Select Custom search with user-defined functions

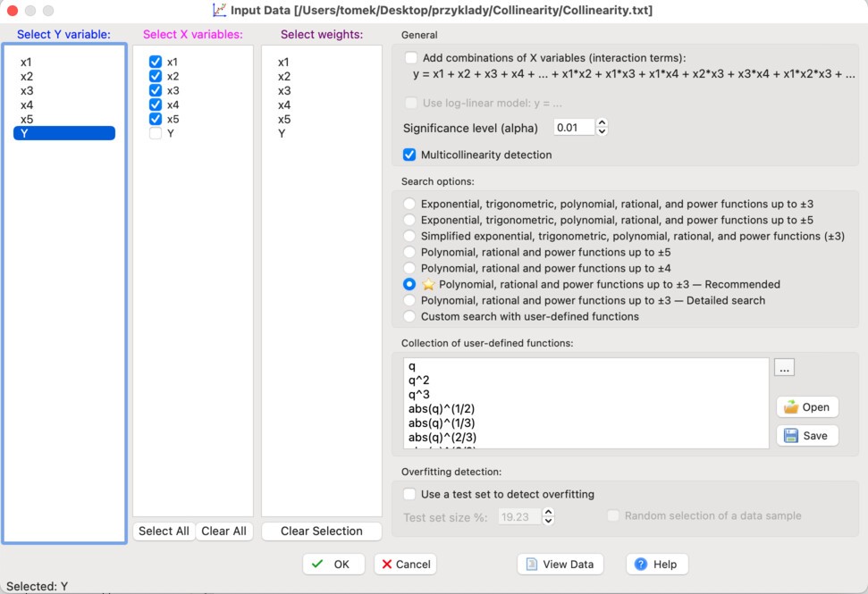click(409, 316)
